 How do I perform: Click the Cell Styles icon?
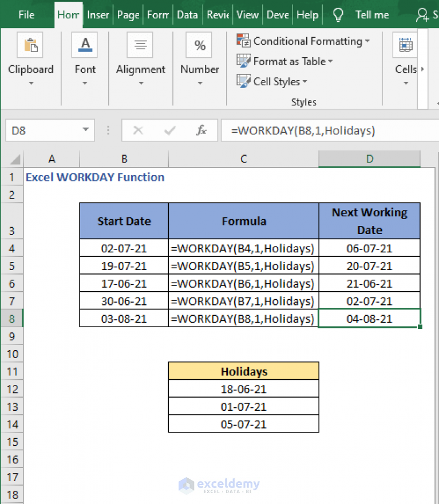(243, 81)
